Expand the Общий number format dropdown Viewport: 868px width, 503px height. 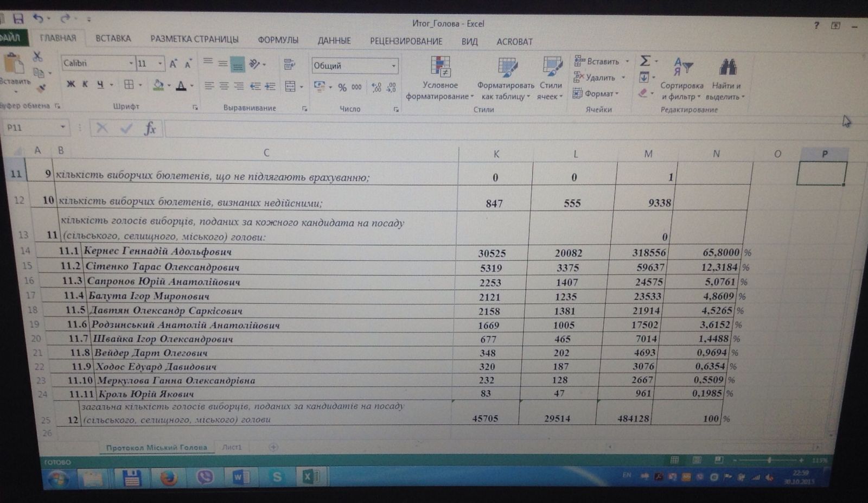(x=394, y=66)
